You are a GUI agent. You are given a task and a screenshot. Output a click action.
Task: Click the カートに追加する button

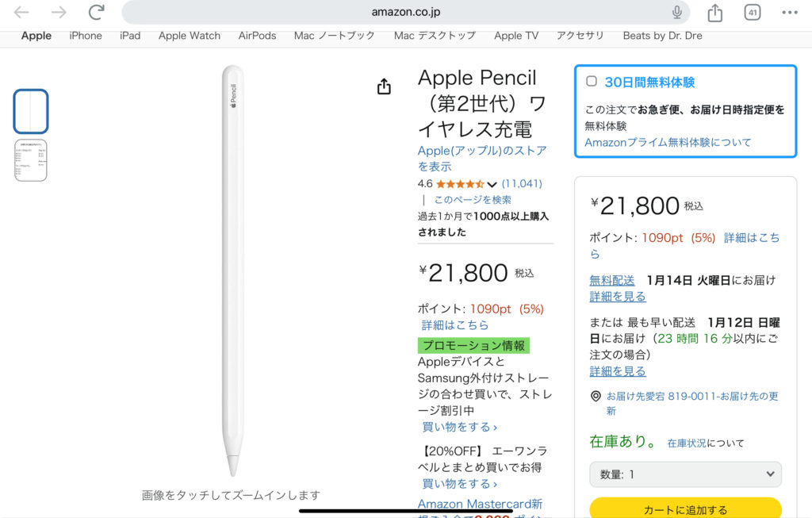point(685,508)
